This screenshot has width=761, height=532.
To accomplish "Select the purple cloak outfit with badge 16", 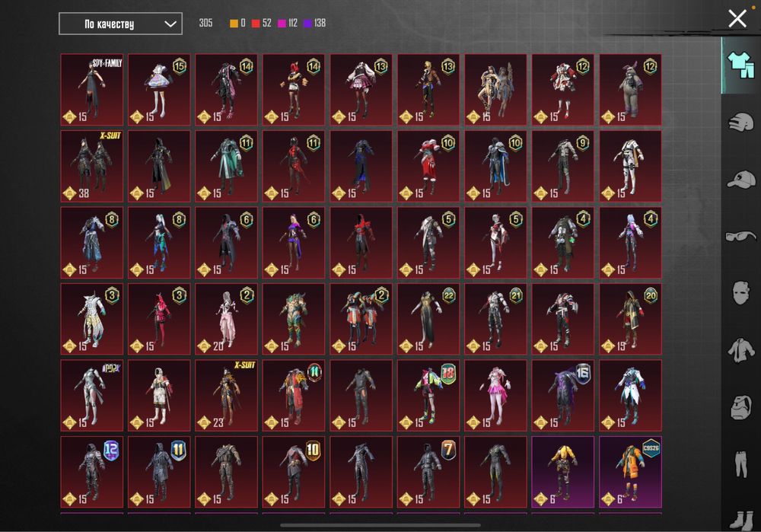I will pyautogui.click(x=563, y=396).
